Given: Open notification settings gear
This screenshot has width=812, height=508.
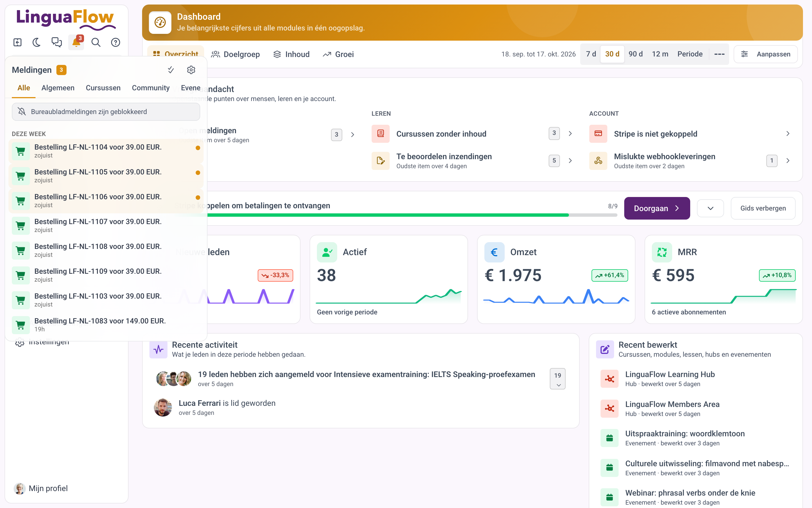Looking at the screenshot, I should pyautogui.click(x=191, y=70).
